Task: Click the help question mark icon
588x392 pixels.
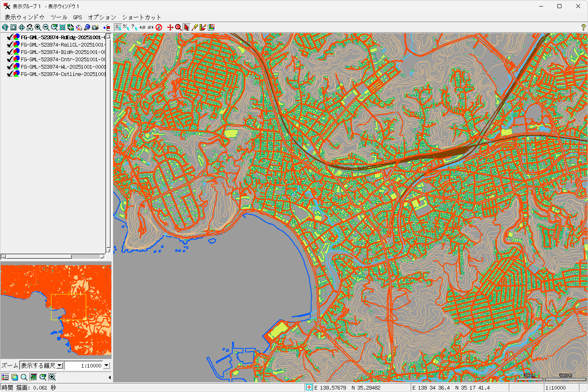Action: [x=583, y=27]
